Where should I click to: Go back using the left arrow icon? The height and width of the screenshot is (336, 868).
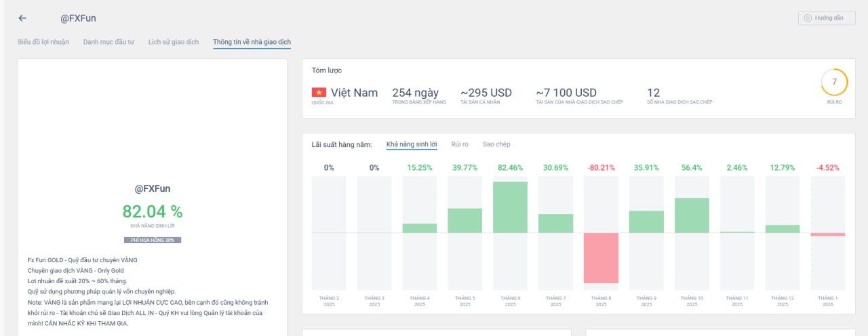(22, 18)
